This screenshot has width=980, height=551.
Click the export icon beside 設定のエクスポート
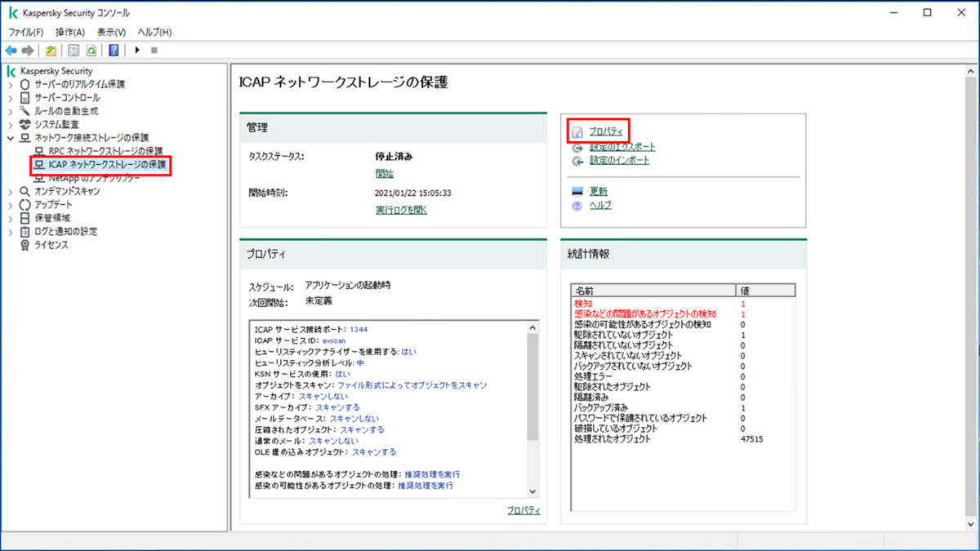pos(577,148)
